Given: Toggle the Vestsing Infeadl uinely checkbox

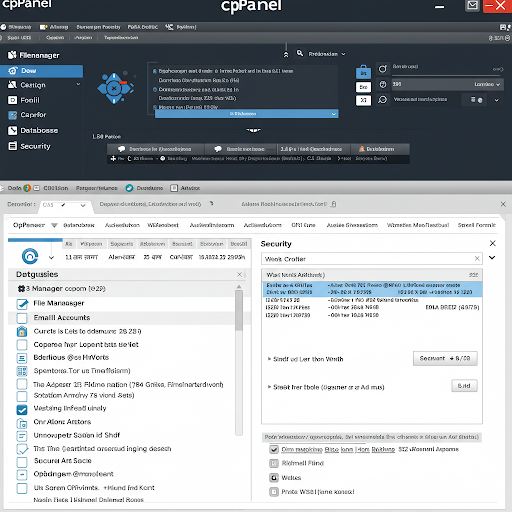Looking at the screenshot, I should point(22,410).
